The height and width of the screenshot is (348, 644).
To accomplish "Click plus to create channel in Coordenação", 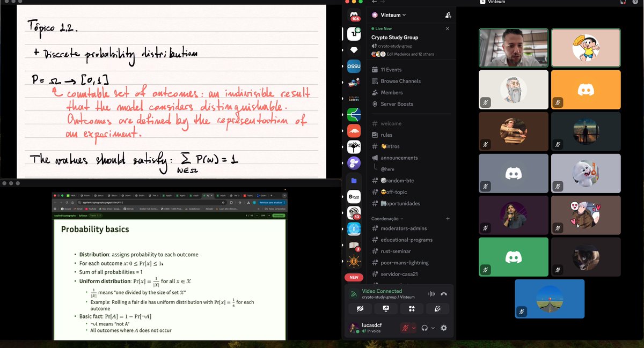I will 448,219.
